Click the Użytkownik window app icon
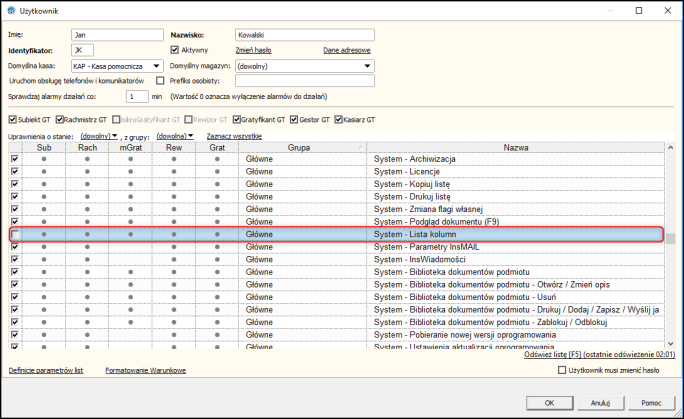This screenshot has width=684, height=419. point(11,10)
